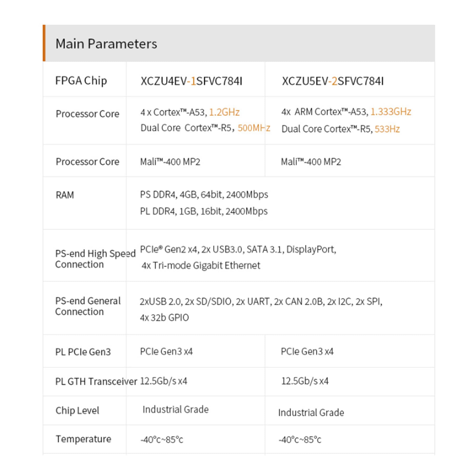This screenshot has width=476, height=476.
Task: Click the XCZU4EV-1SFVC784I chip name
Action: tap(191, 81)
